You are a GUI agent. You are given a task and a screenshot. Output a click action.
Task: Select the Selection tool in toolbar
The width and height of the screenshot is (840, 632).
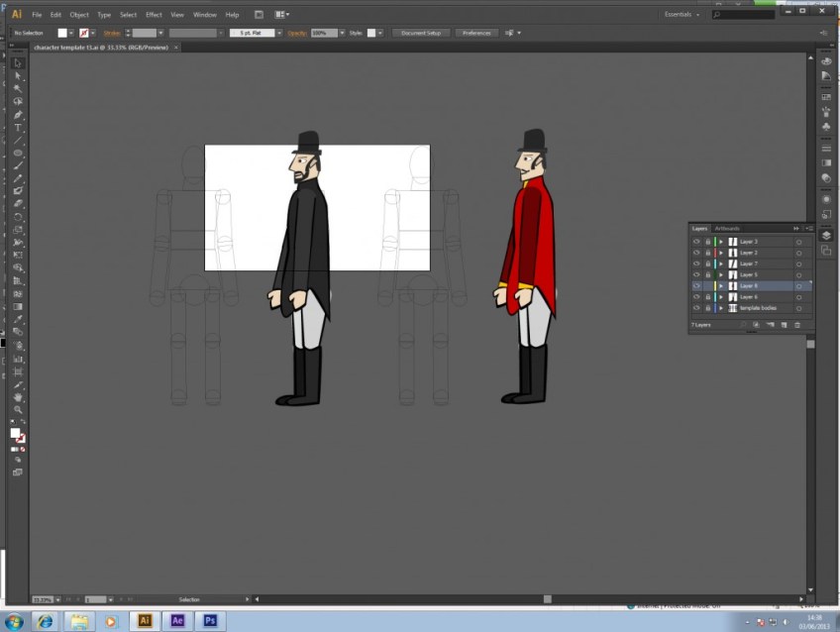pyautogui.click(x=18, y=62)
